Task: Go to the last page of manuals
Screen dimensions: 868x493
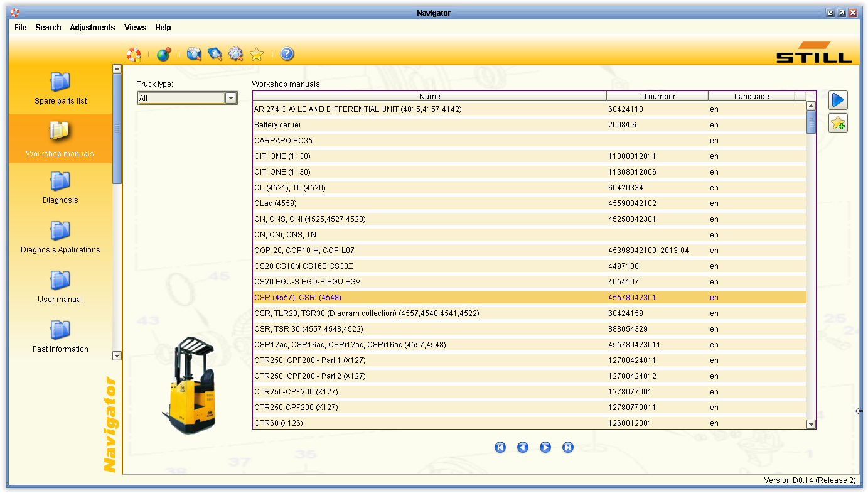Action: click(568, 447)
